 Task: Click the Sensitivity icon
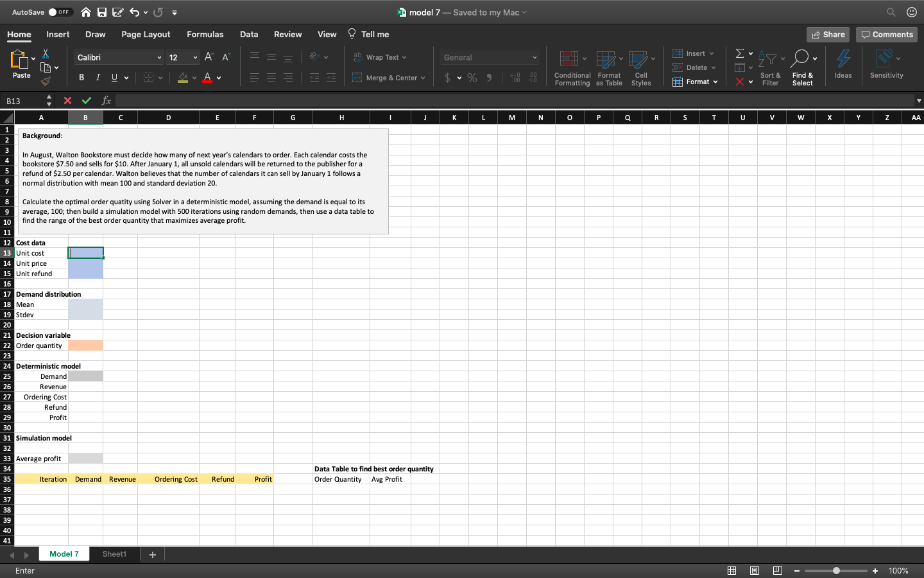886,64
